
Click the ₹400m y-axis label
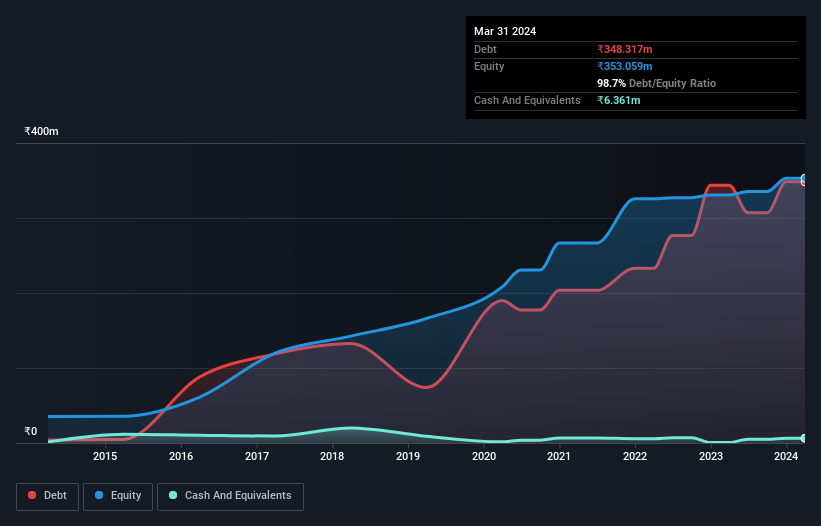coord(41,131)
